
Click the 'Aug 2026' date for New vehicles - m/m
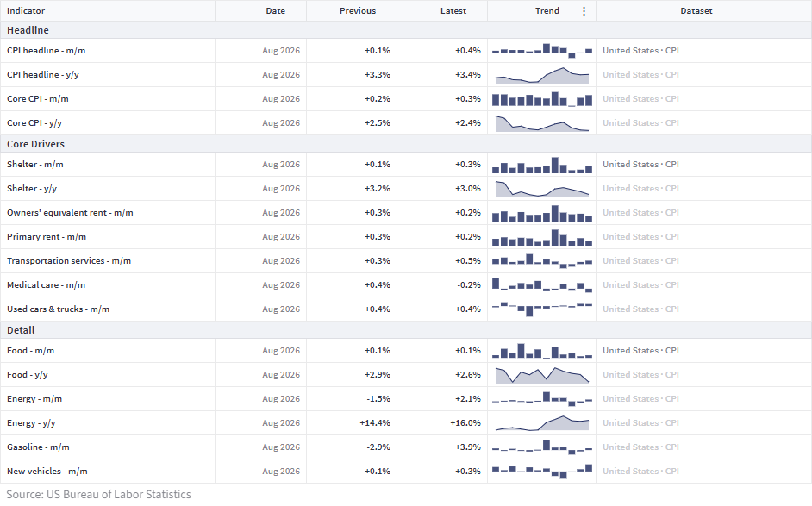281,472
